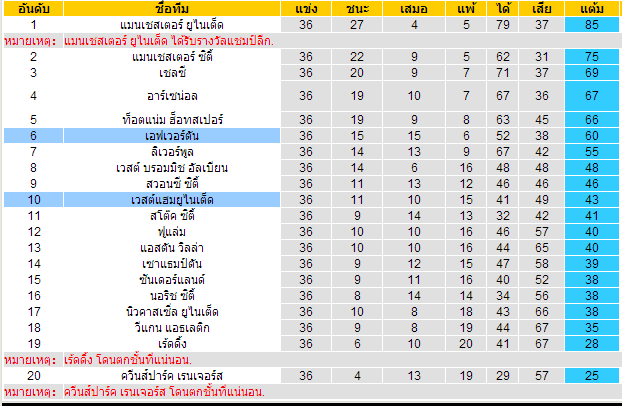Screen dimensions: 622x406
Task: Click points cell 69 for เชลซี
Action: pos(591,73)
